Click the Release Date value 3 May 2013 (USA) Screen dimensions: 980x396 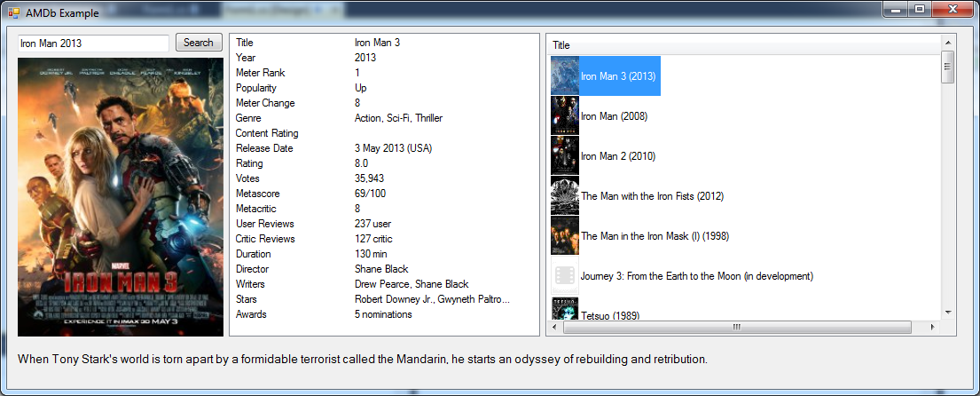click(x=393, y=148)
